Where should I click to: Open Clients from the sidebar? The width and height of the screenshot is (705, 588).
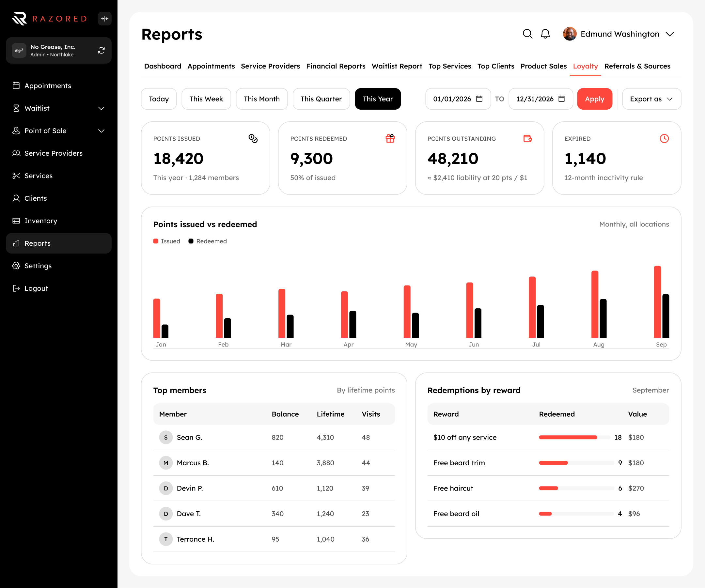tap(59, 198)
